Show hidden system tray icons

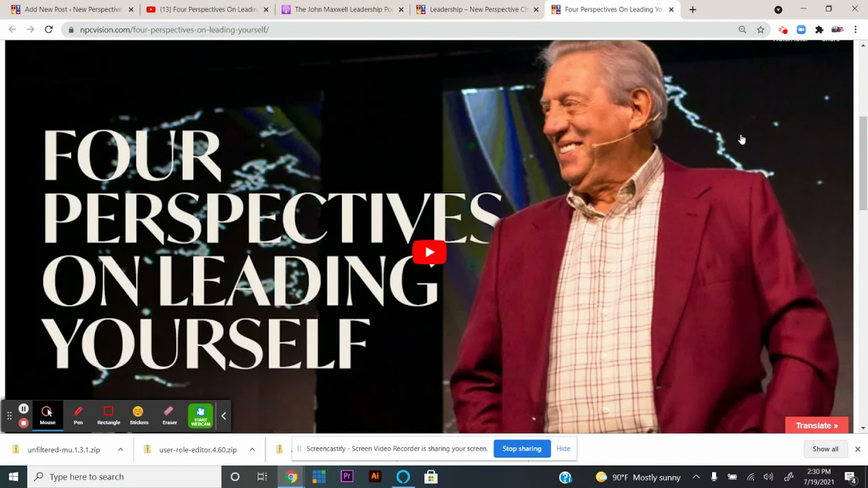(696, 477)
